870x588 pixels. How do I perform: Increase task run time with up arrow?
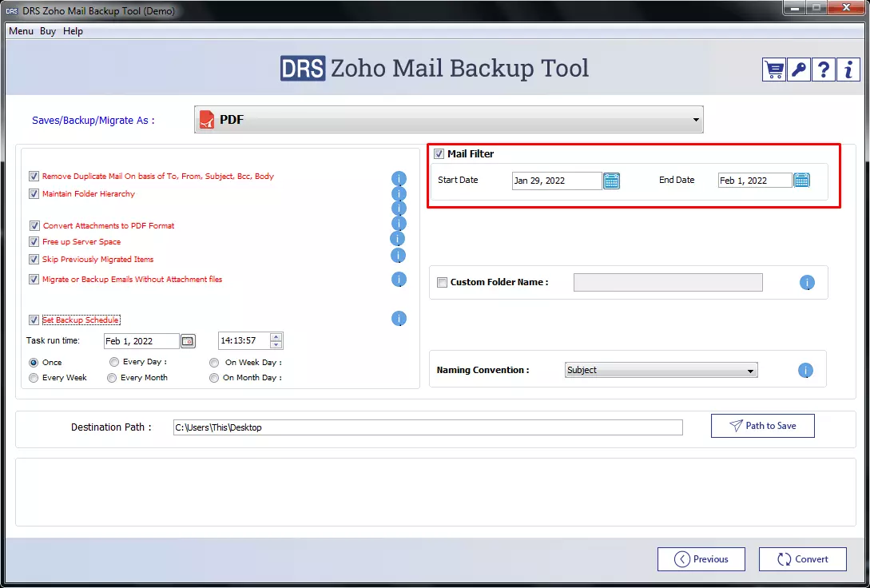(276, 337)
